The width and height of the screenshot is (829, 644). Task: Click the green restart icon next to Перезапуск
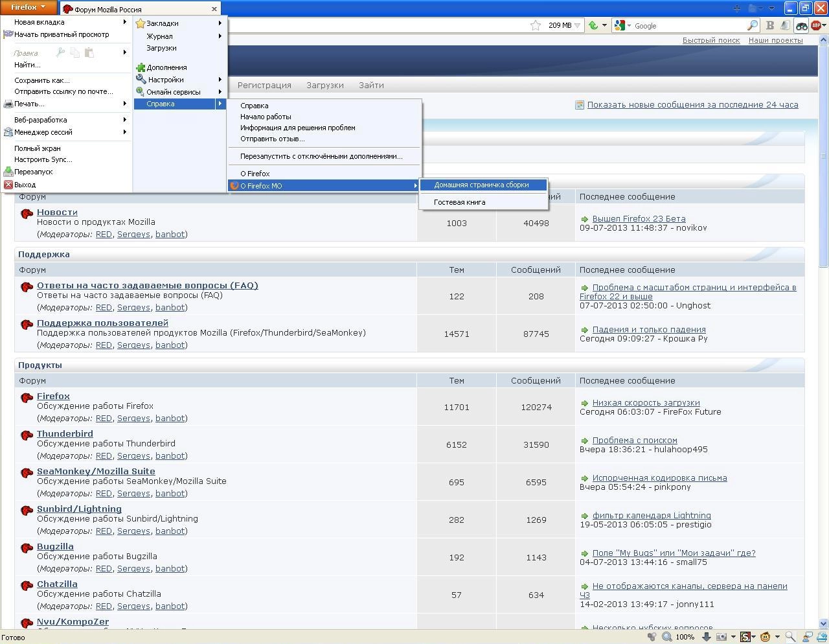8,172
